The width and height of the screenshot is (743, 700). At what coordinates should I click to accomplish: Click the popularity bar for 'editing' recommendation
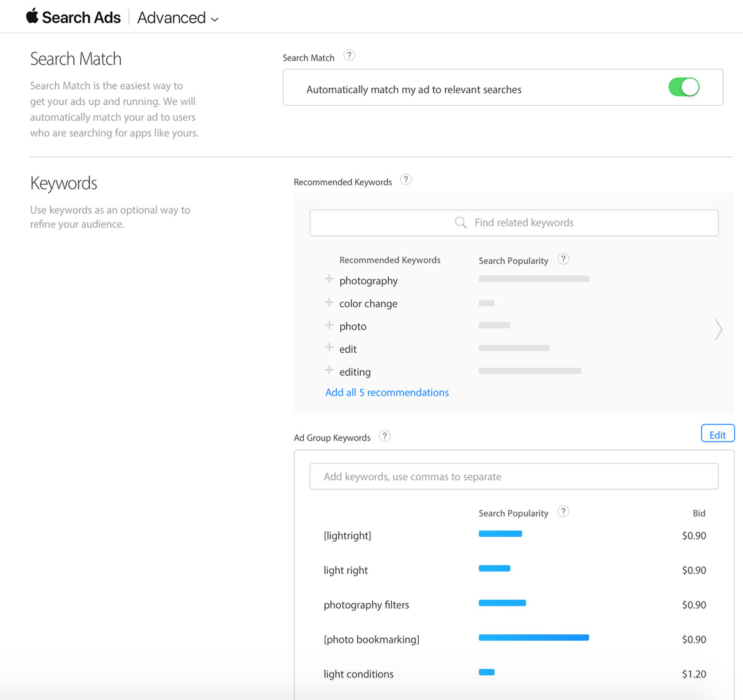(x=530, y=371)
